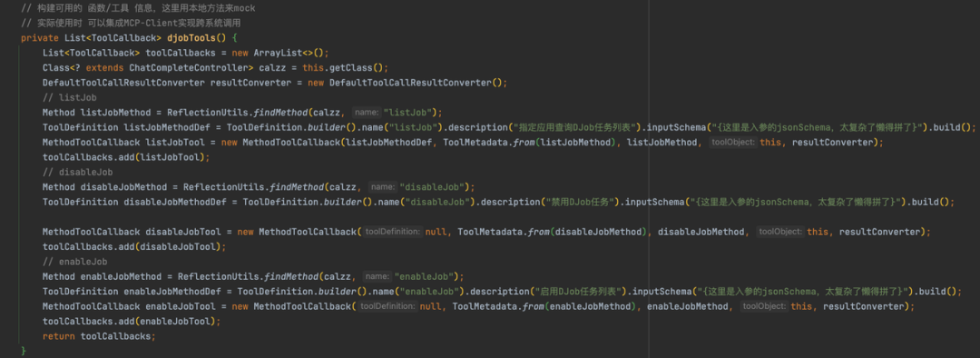
Task: Click the "name:" inlay hint before "enableJob"
Action: click(x=377, y=276)
